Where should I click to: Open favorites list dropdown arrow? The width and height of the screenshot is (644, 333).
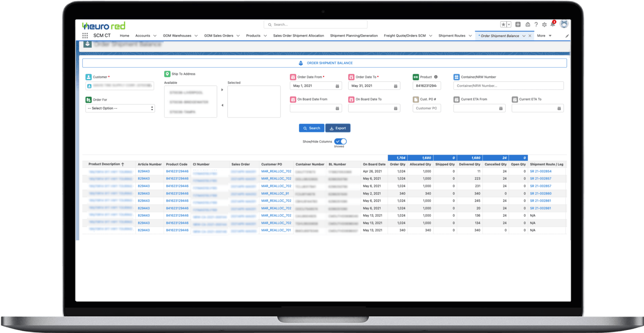tap(509, 24)
